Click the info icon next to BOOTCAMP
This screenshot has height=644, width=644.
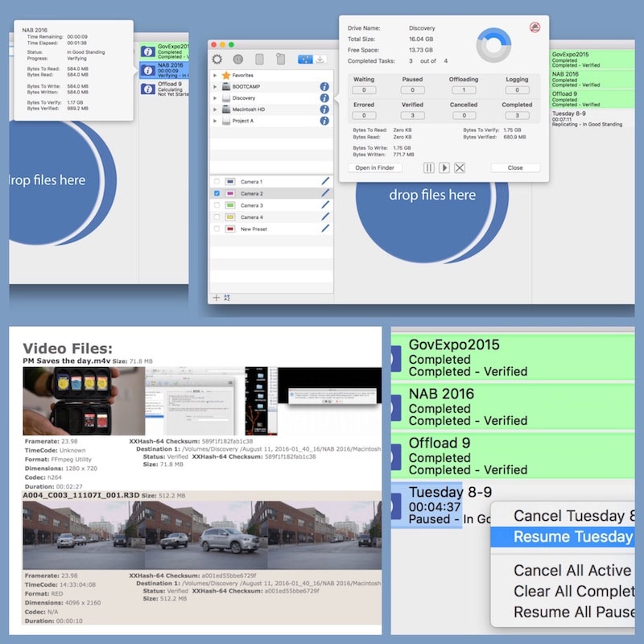tap(324, 86)
